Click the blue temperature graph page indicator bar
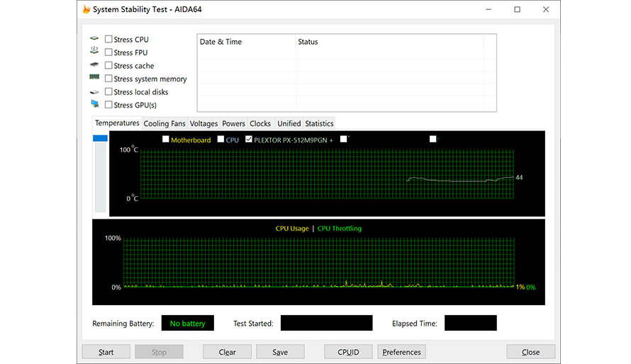This screenshot has width=631, height=364. 100,138
